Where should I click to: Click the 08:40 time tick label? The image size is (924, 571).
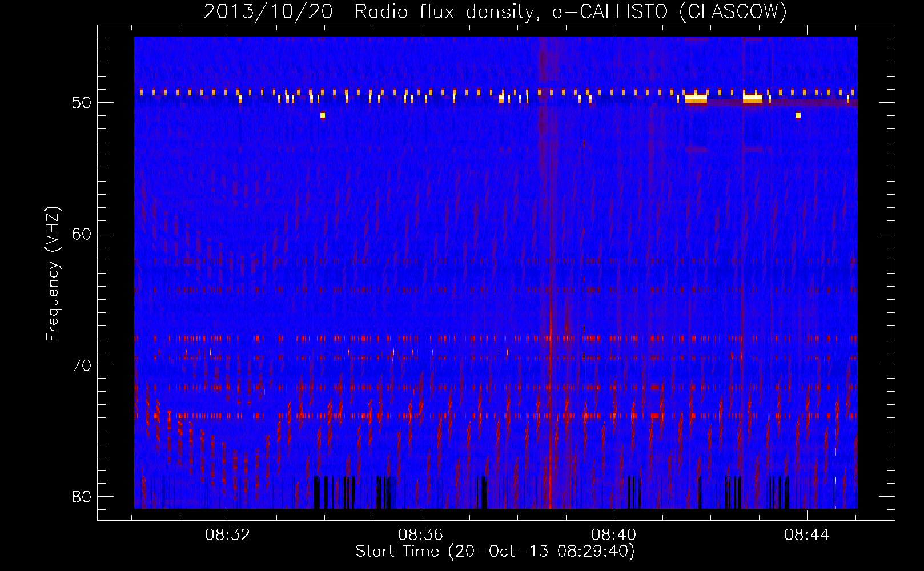pyautogui.click(x=614, y=535)
